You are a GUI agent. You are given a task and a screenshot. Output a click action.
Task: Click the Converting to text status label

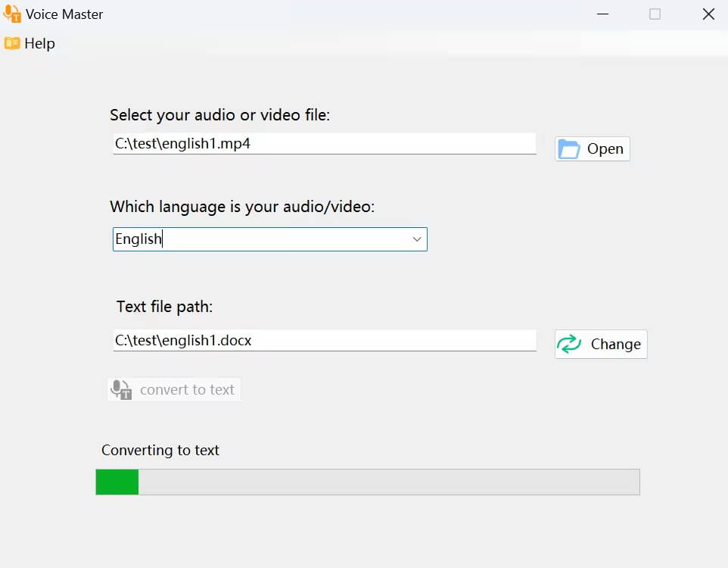tap(160, 450)
